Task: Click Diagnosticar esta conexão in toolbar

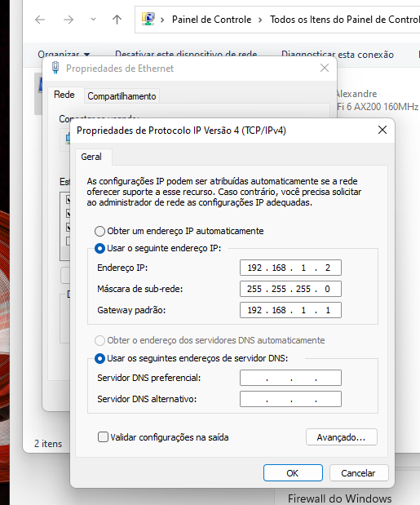Action: click(x=338, y=55)
